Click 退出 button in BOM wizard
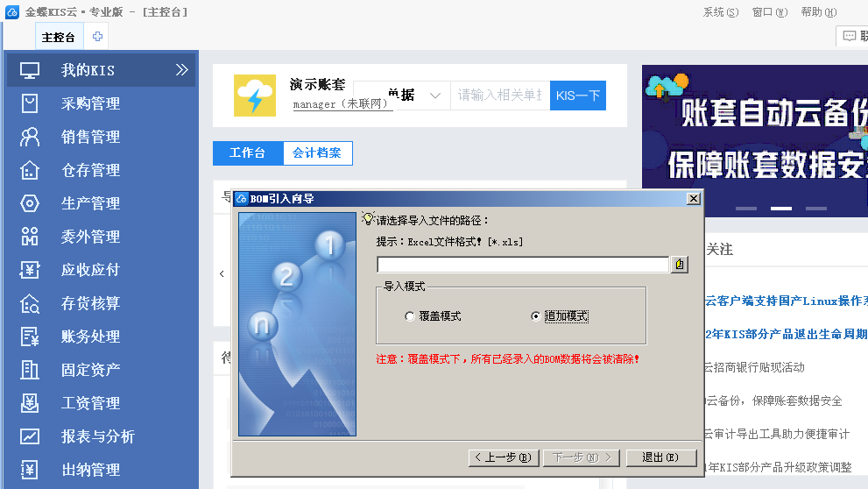 [x=660, y=457]
